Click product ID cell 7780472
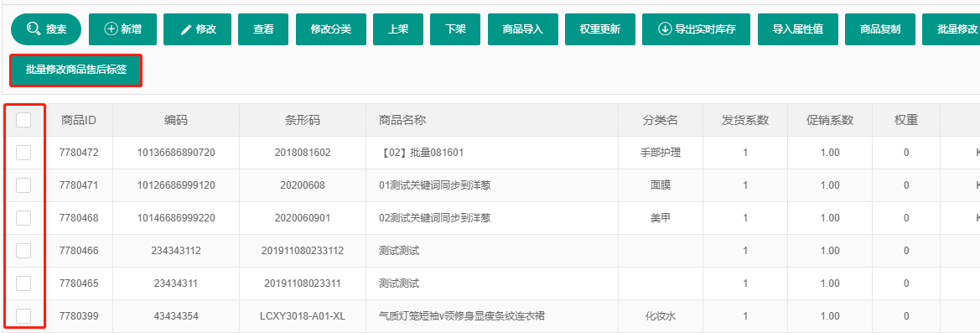 tap(79, 153)
